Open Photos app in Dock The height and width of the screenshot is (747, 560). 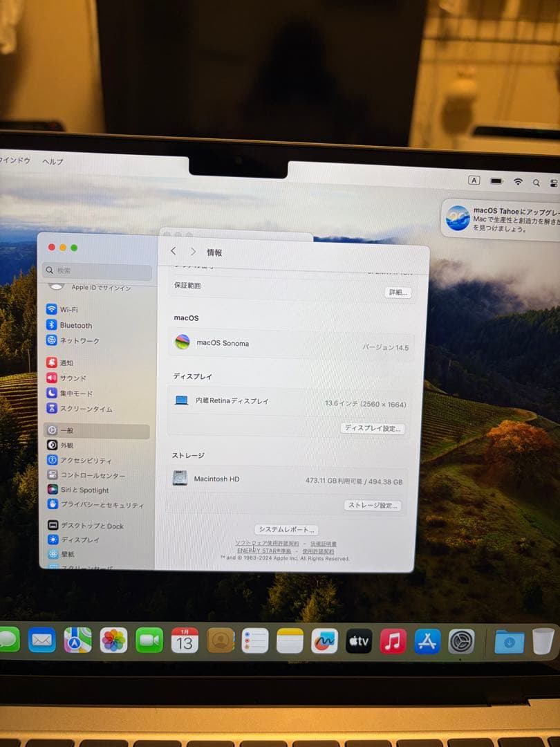point(113,640)
